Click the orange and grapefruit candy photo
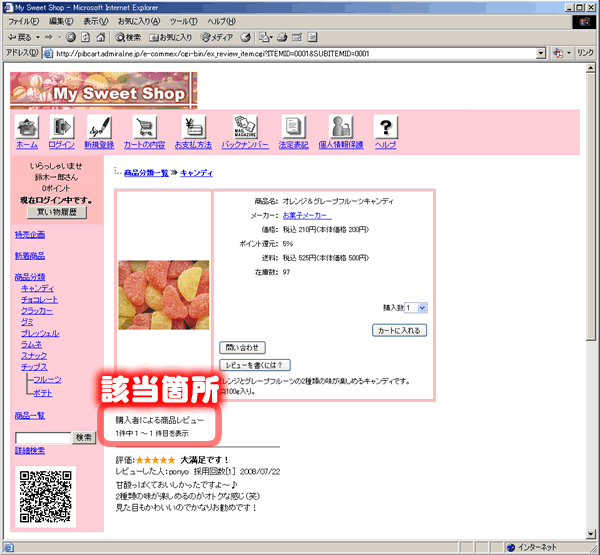 (x=164, y=295)
